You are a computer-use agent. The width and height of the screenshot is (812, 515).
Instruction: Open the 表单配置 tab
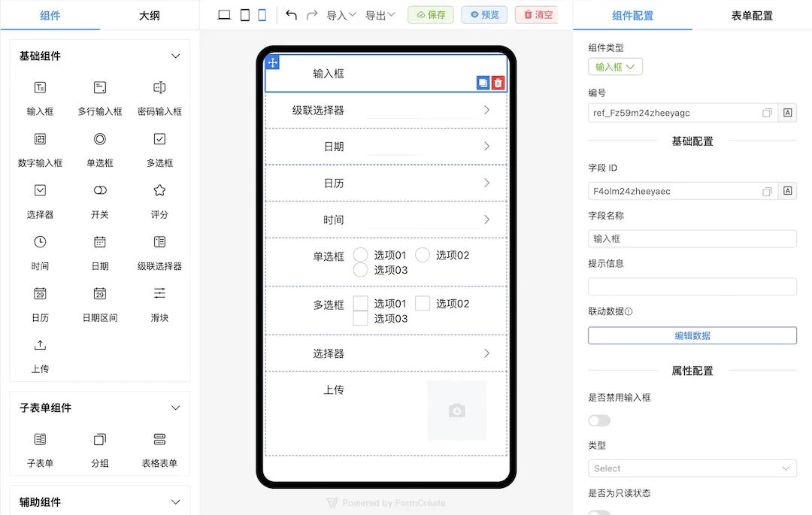pyautogui.click(x=751, y=15)
